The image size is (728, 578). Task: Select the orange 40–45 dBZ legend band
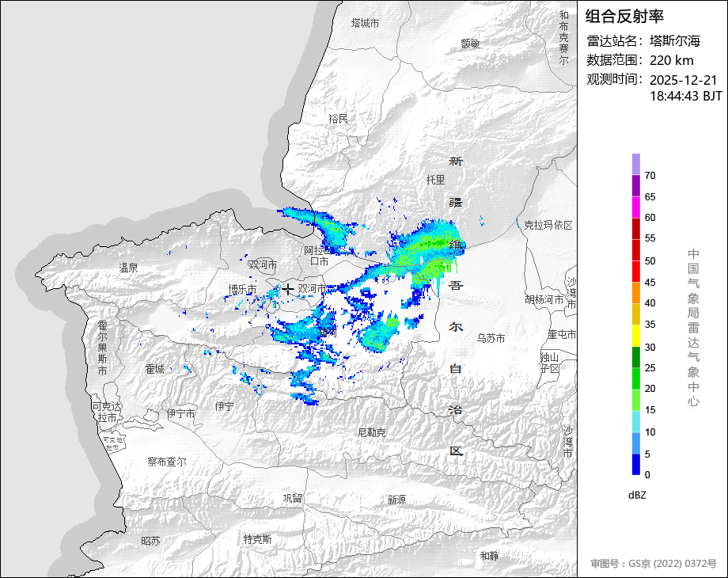pyautogui.click(x=636, y=293)
